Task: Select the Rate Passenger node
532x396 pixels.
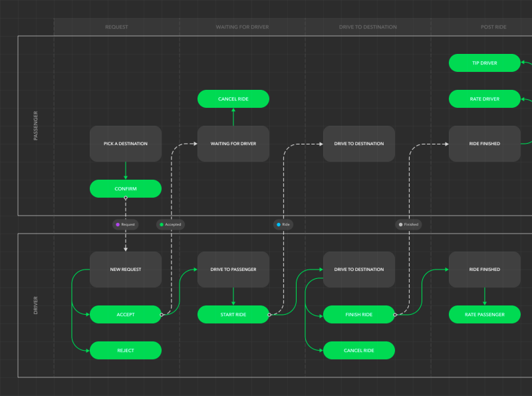Action: (x=484, y=314)
